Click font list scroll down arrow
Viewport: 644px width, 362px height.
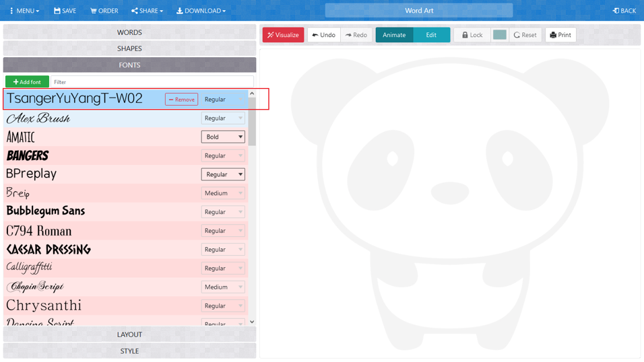[252, 322]
